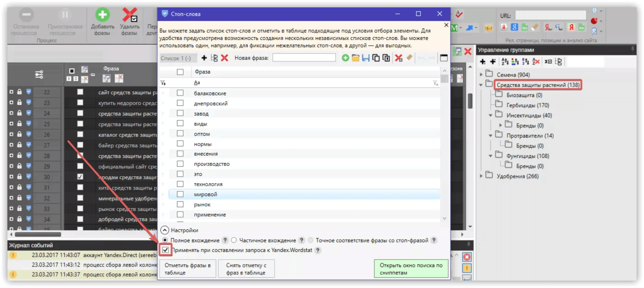
Task: Add a new stop-word list with plus icon
Action: pos(204,58)
